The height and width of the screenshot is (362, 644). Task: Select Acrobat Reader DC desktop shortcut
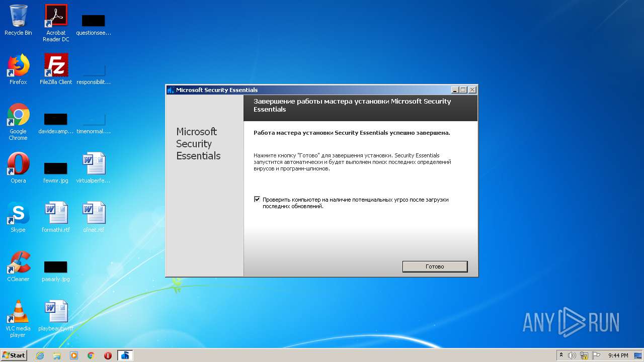tap(56, 23)
